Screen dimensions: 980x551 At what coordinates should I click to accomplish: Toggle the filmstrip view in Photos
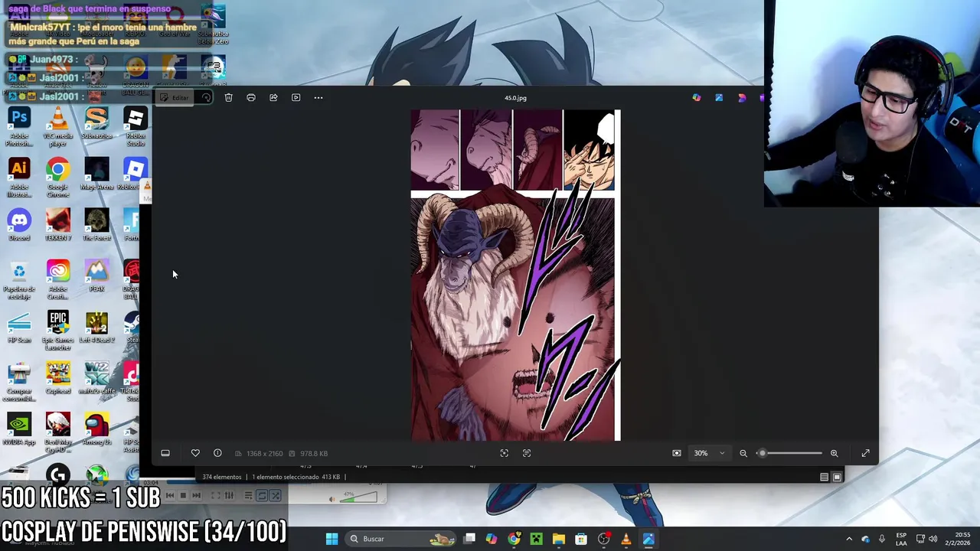pyautogui.click(x=165, y=453)
